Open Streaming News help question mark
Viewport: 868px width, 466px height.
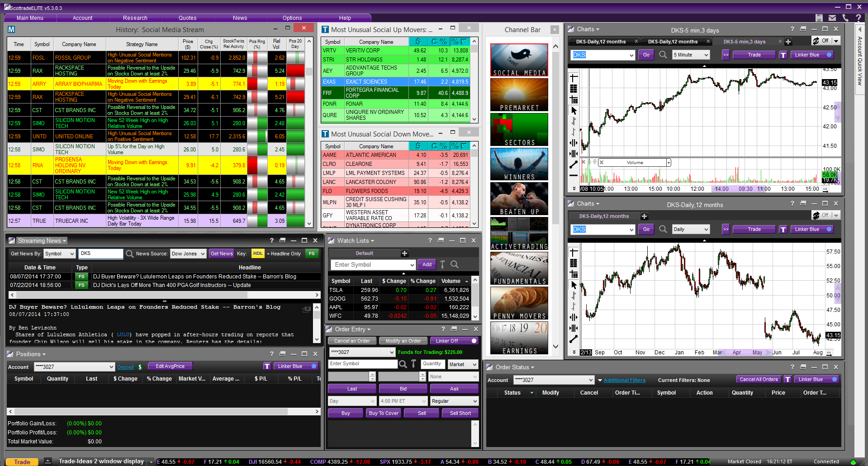(x=272, y=240)
